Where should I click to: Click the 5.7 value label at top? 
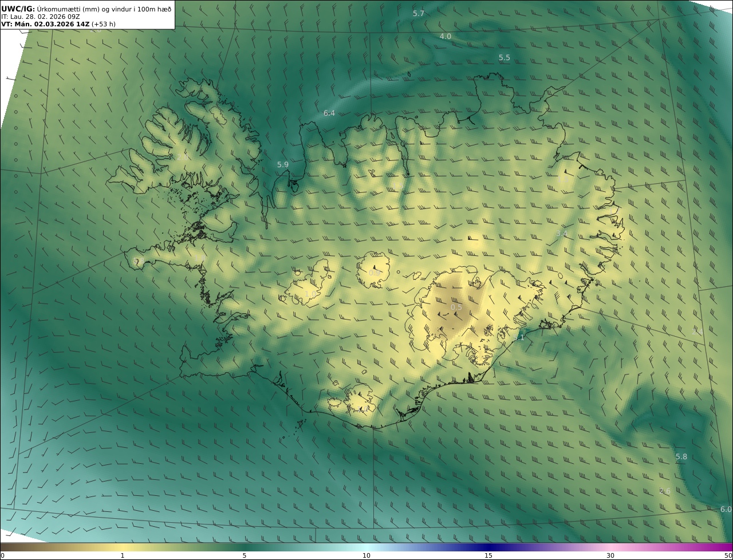419,13
